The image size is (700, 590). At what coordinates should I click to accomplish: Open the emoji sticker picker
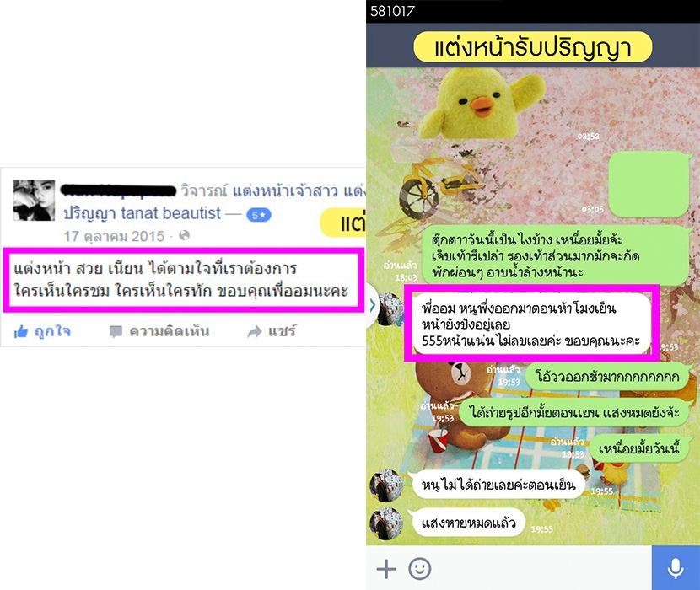pyautogui.click(x=420, y=569)
